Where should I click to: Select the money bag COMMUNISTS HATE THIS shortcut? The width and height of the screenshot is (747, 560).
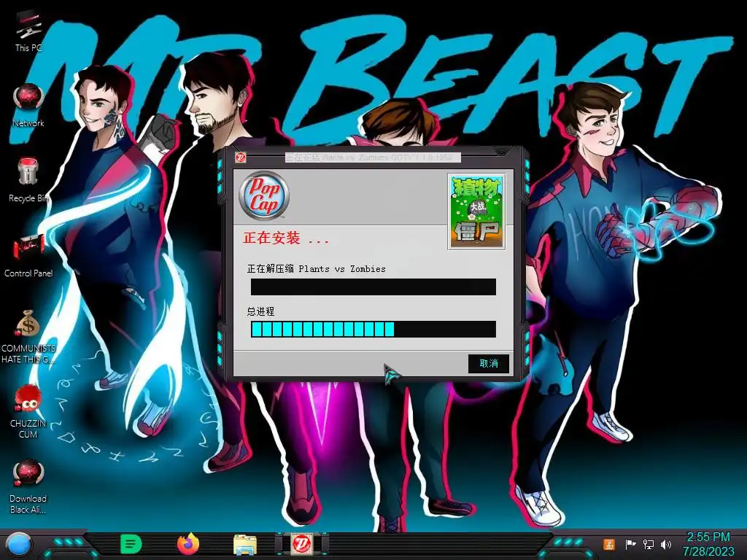[28, 336]
